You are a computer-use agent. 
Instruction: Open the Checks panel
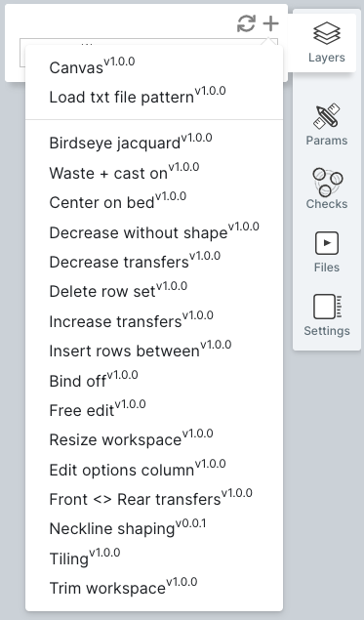(x=327, y=188)
